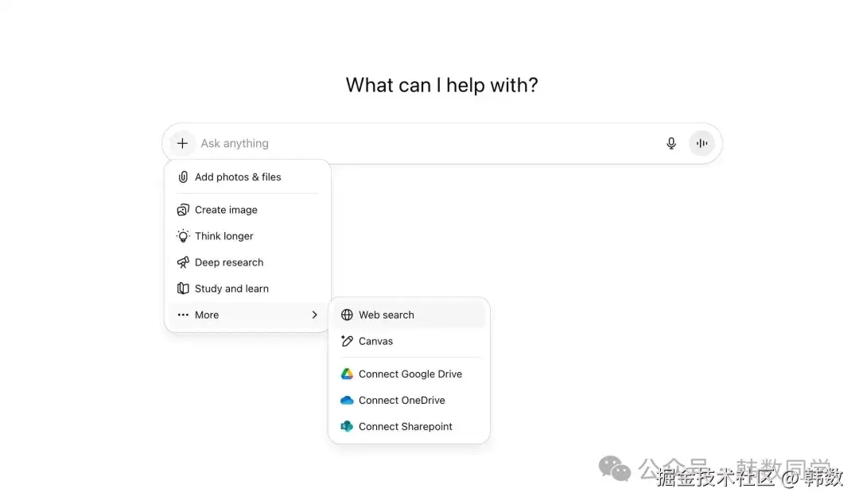Click the microphone dictation icon
Screen dimensions: 859x504
pyautogui.click(x=671, y=143)
